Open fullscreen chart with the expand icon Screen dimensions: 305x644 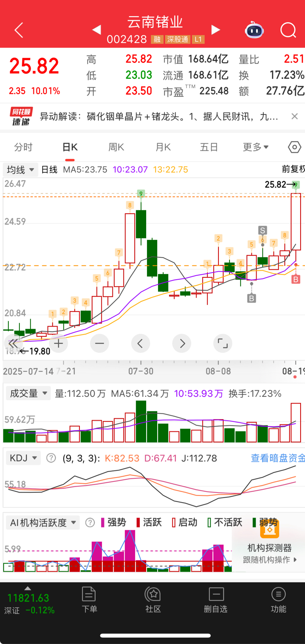(223, 343)
